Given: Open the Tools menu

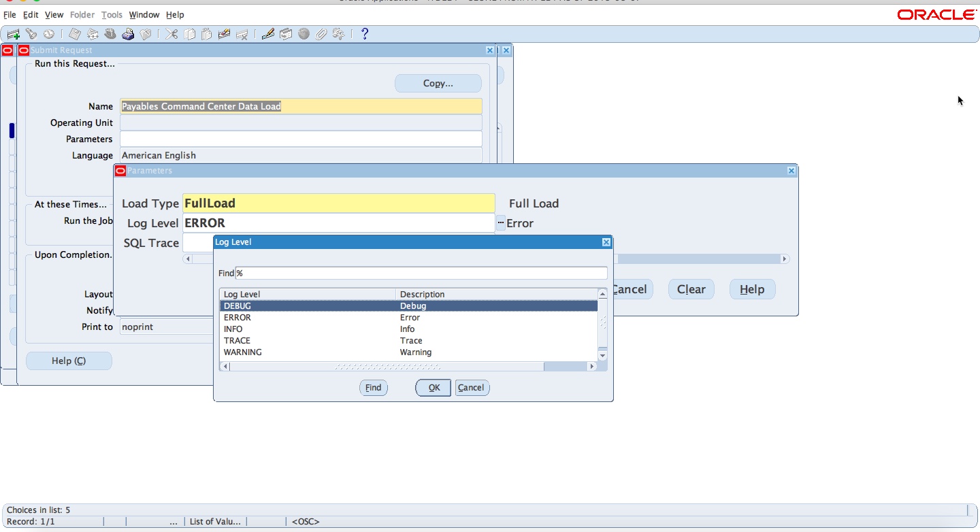Looking at the screenshot, I should [112, 14].
